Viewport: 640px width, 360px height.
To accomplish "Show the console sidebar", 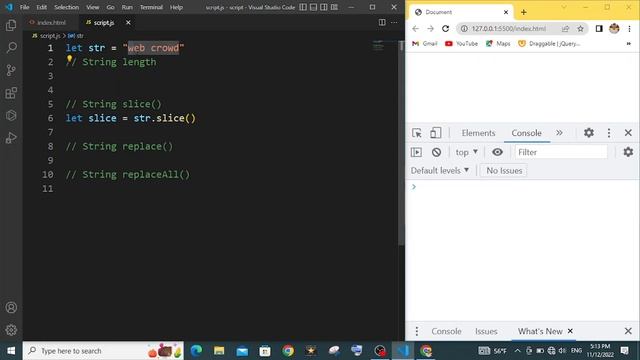I will point(416,152).
